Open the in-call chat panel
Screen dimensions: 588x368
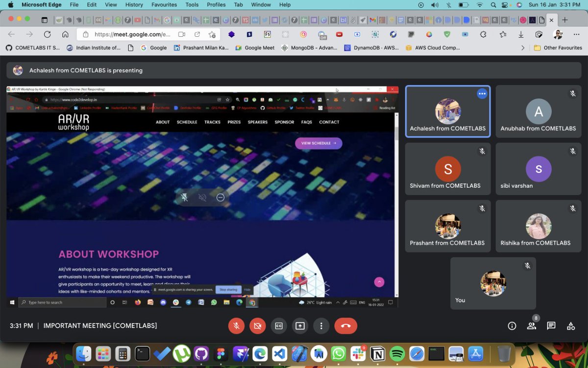(551, 325)
